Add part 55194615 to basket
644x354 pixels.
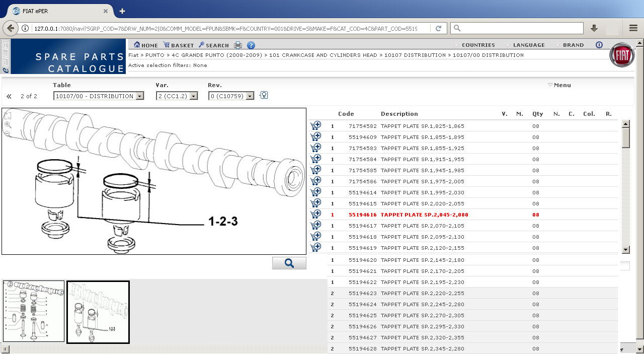pyautogui.click(x=315, y=203)
